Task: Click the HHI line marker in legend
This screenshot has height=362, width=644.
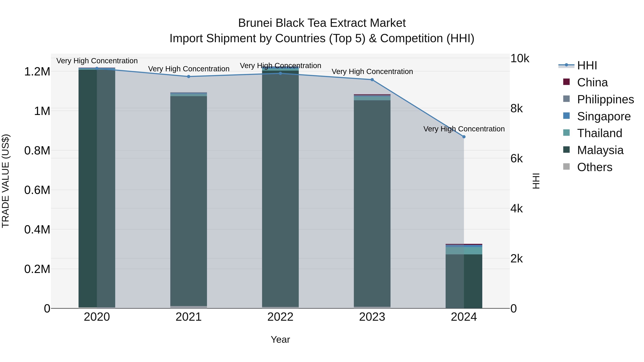Action: (566, 65)
